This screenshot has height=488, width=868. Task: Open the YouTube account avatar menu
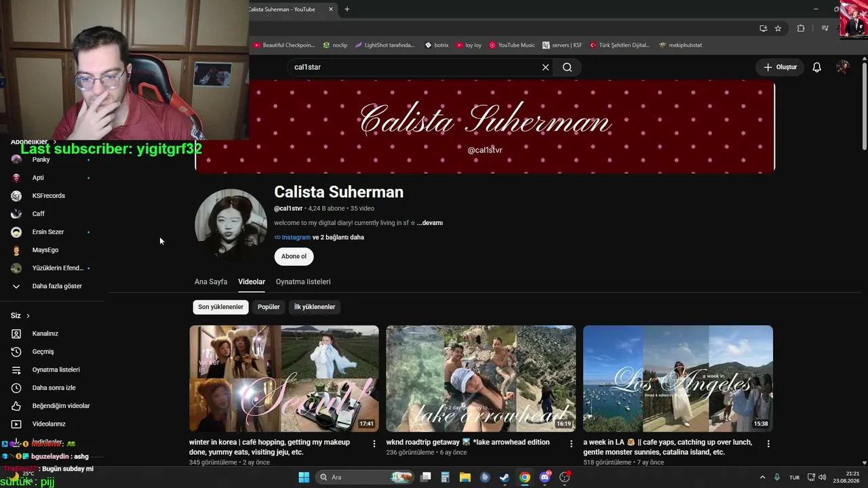point(843,67)
